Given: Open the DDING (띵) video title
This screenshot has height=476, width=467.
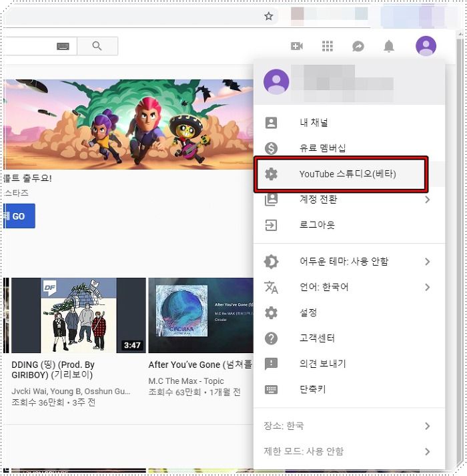Looking at the screenshot, I should 53,370.
